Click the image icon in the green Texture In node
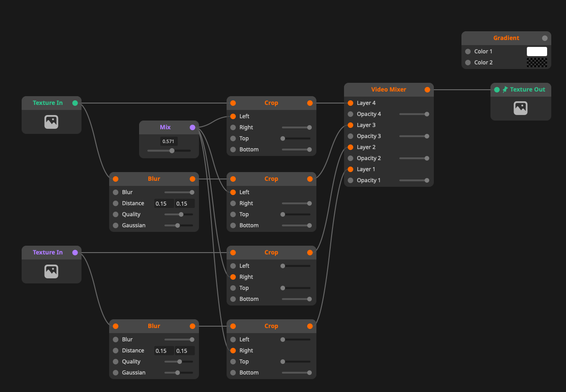This screenshot has height=392, width=566. pos(51,122)
